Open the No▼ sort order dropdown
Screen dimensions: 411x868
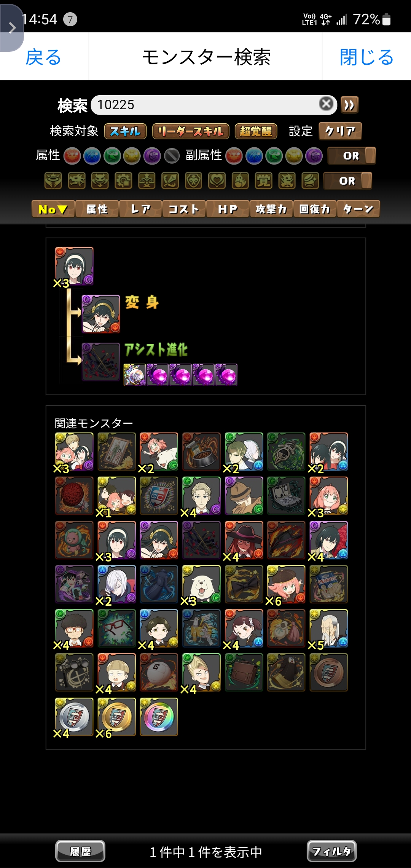click(x=53, y=209)
